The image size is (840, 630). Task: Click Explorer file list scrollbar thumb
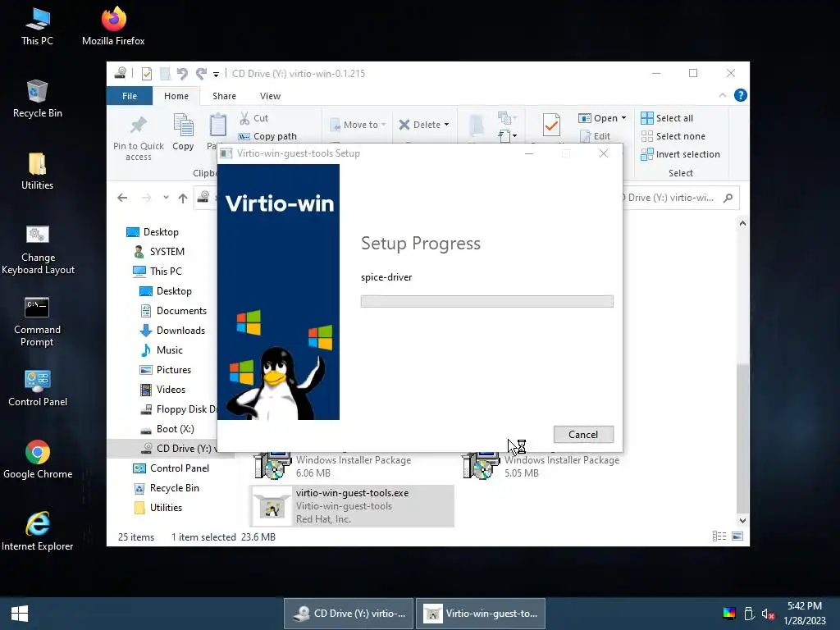(742, 438)
